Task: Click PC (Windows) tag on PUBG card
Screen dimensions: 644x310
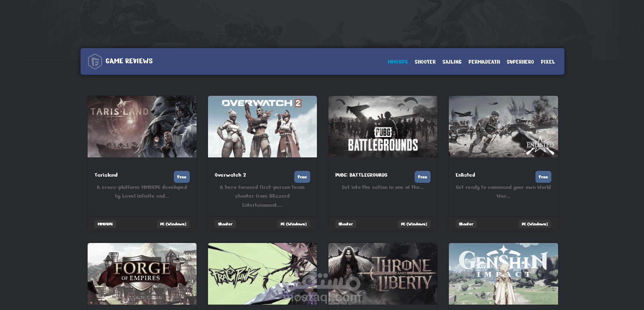Action: click(414, 224)
